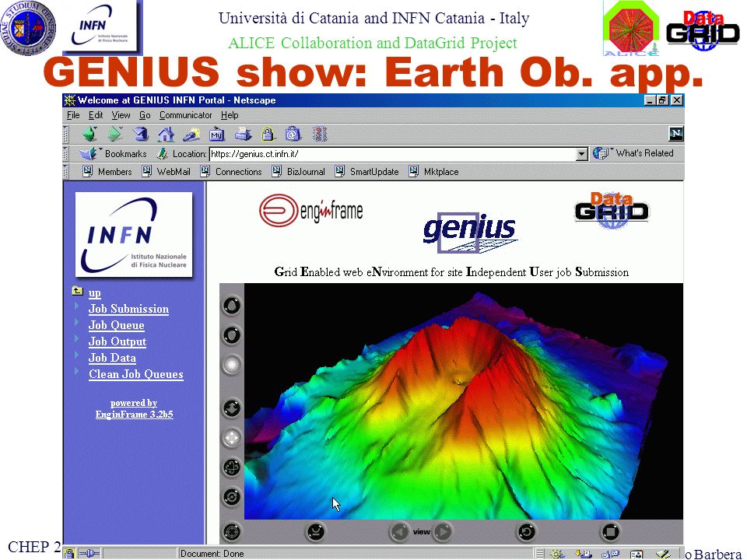
Task: Click the Back arrow in Netscape toolbar
Action: 89,135
